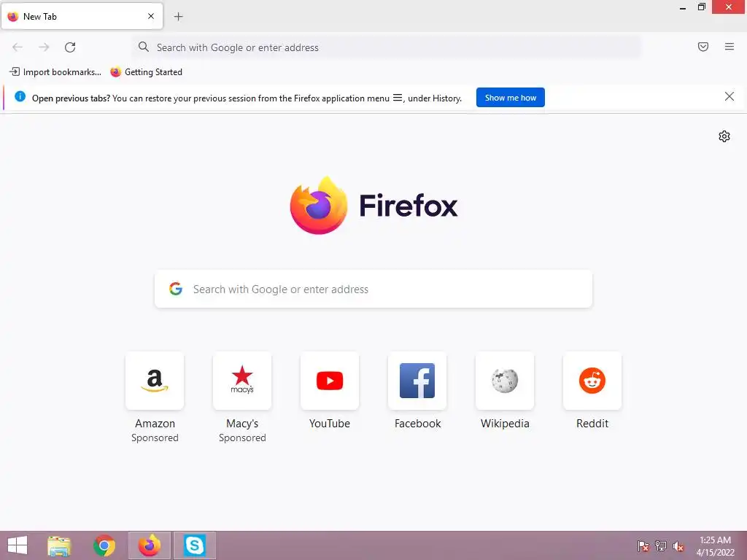Click the back navigation arrow
The image size is (747, 560).
[x=18, y=47]
